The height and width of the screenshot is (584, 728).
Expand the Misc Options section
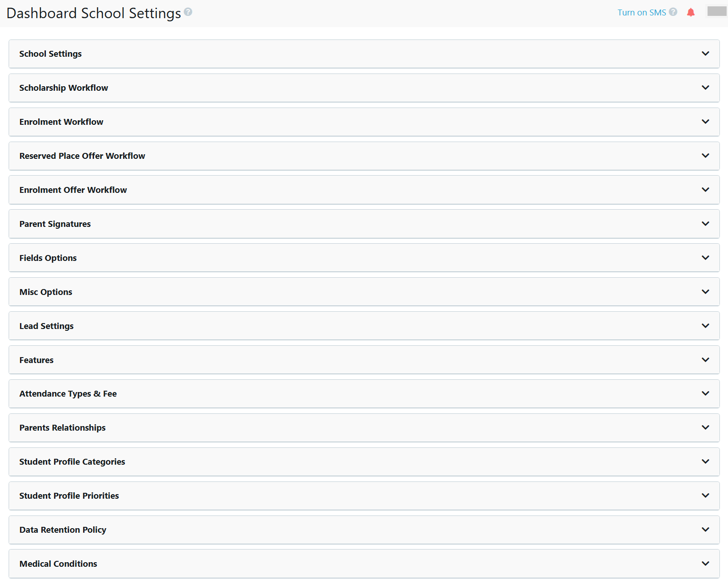click(x=705, y=291)
